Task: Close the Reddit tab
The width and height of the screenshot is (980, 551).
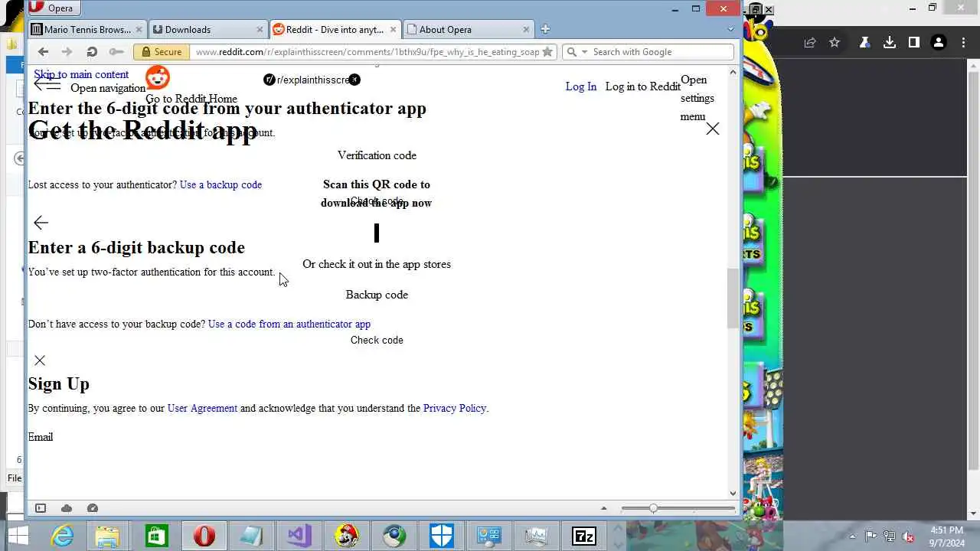Action: [x=392, y=29]
